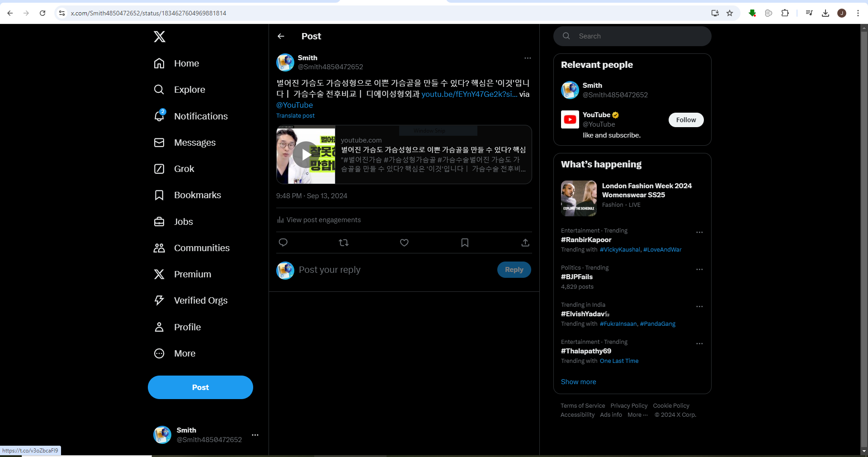Screen dimensions: 868x457
Task: Open account switcher dots beside Smith
Action: 255,435
